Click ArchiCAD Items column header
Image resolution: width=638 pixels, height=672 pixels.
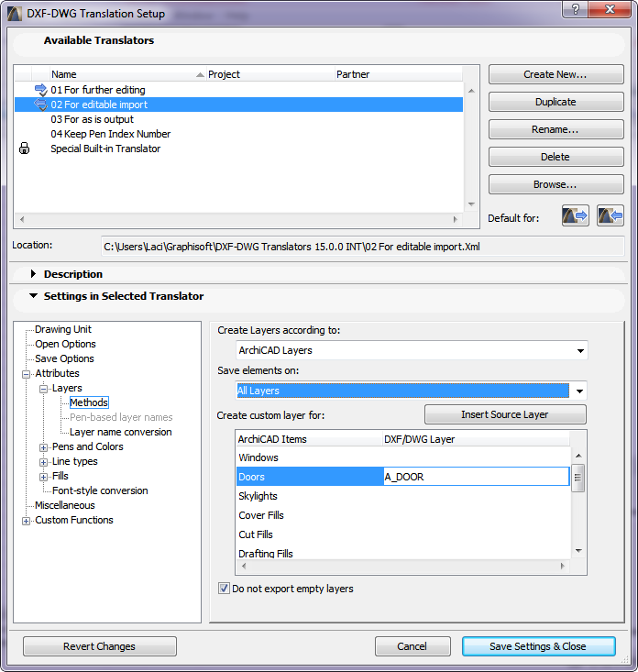(309, 439)
